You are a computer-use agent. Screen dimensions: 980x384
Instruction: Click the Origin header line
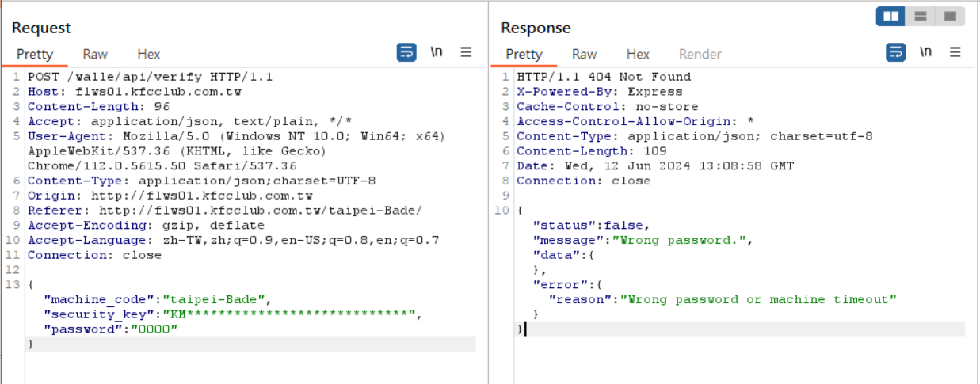pyautogui.click(x=170, y=196)
